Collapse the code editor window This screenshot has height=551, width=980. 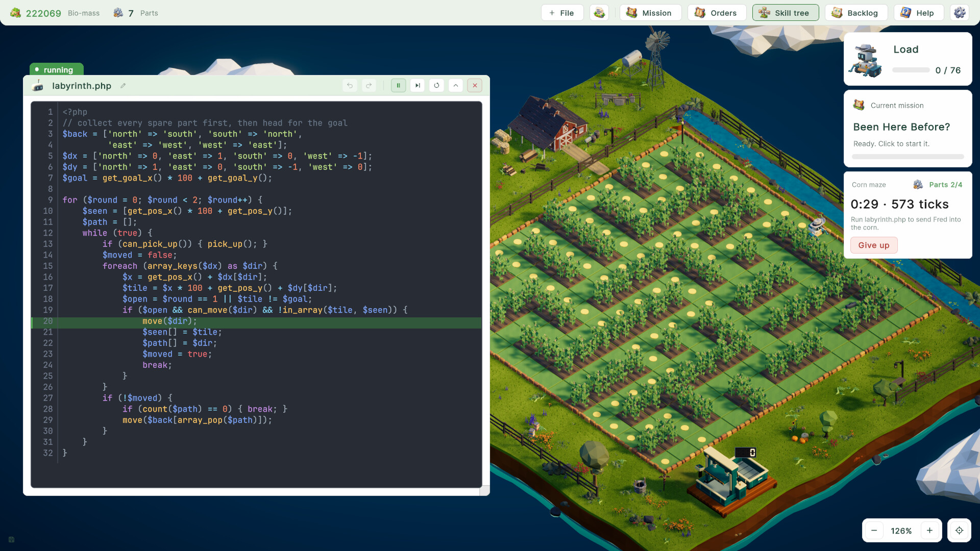pyautogui.click(x=456, y=86)
